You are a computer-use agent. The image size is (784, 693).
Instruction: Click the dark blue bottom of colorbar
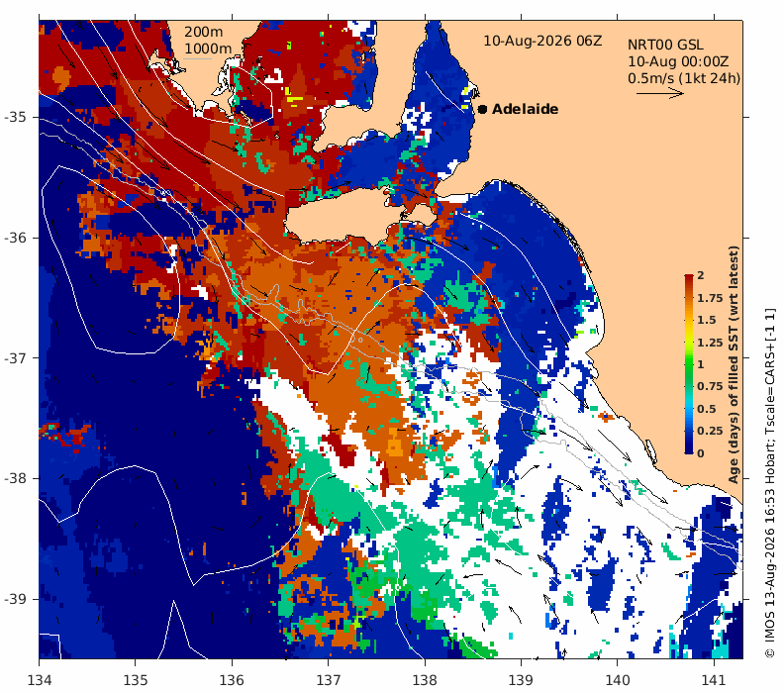[689, 449]
